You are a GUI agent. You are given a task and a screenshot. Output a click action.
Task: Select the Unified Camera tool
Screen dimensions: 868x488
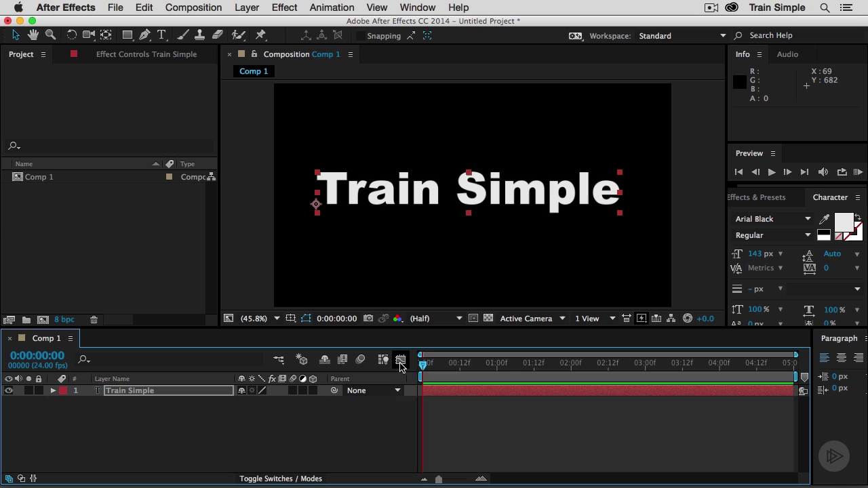(89, 35)
